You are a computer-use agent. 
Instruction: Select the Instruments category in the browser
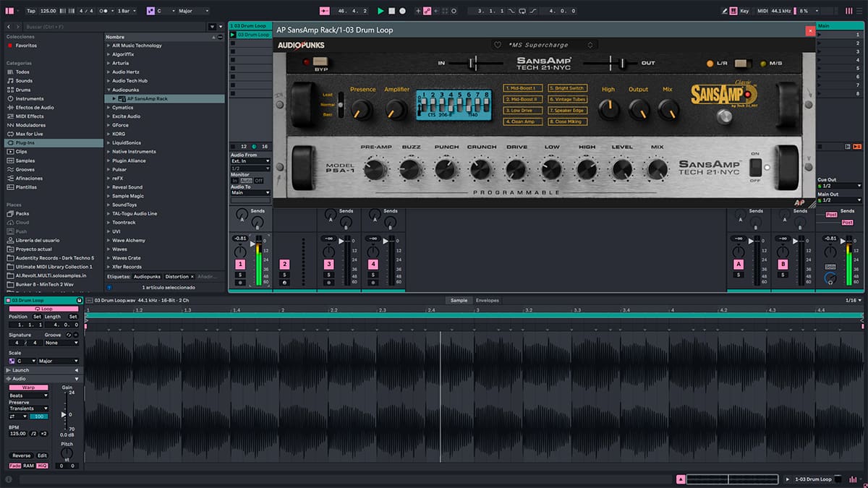tap(30, 98)
